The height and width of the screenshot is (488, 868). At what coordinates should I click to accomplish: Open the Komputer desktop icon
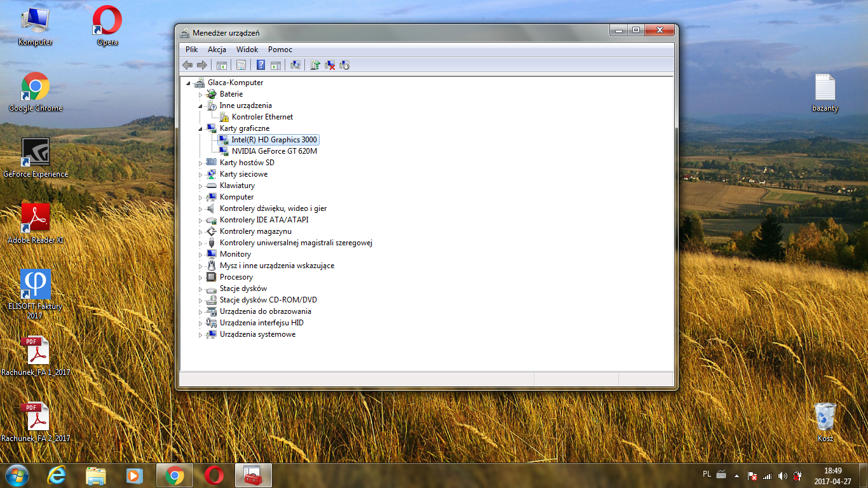point(35,26)
